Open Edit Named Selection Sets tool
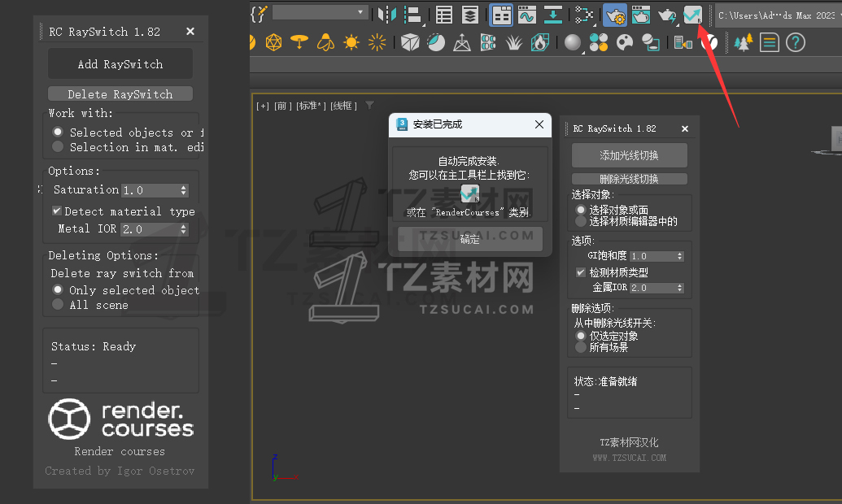Viewport: 842px width, 504px height. point(259,14)
